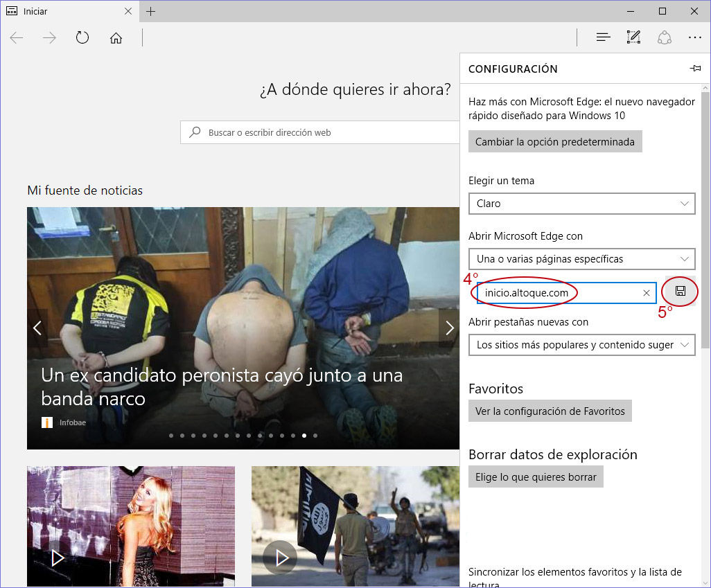Click Ver la configuración de Favoritos
The width and height of the screenshot is (711, 588).
(x=550, y=411)
